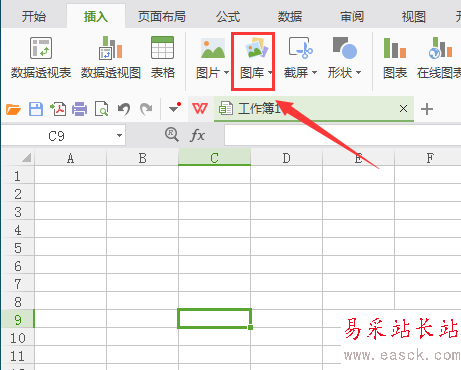461x370 pixels.
Task: Select row 1 header
Action: click(x=18, y=176)
